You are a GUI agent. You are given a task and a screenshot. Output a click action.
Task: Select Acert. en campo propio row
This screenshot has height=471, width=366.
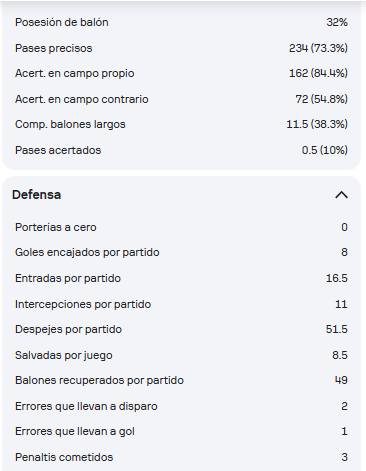coord(181,73)
